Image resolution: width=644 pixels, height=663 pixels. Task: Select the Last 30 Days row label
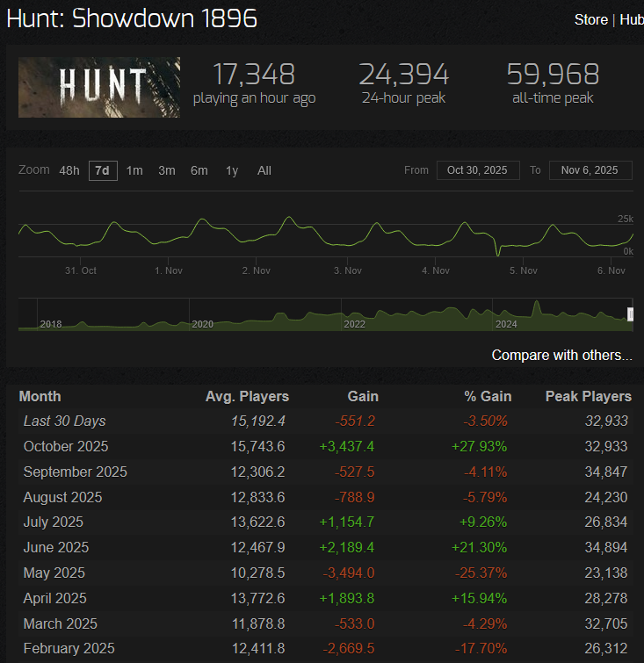pos(65,422)
